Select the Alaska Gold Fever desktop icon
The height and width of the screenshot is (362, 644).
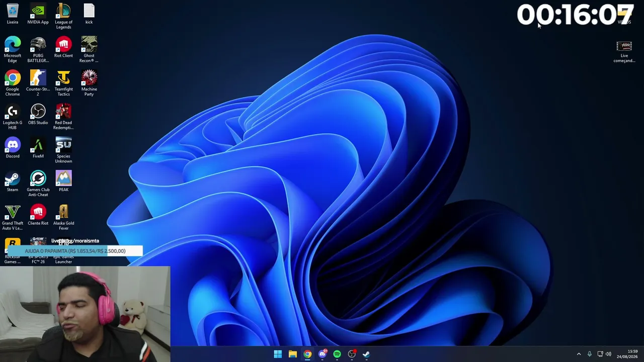pyautogui.click(x=63, y=218)
